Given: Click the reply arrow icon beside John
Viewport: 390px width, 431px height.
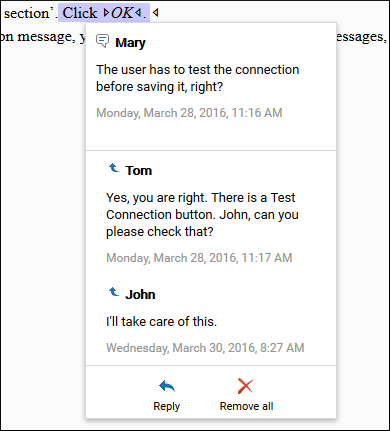Looking at the screenshot, I should pyautogui.click(x=114, y=292).
